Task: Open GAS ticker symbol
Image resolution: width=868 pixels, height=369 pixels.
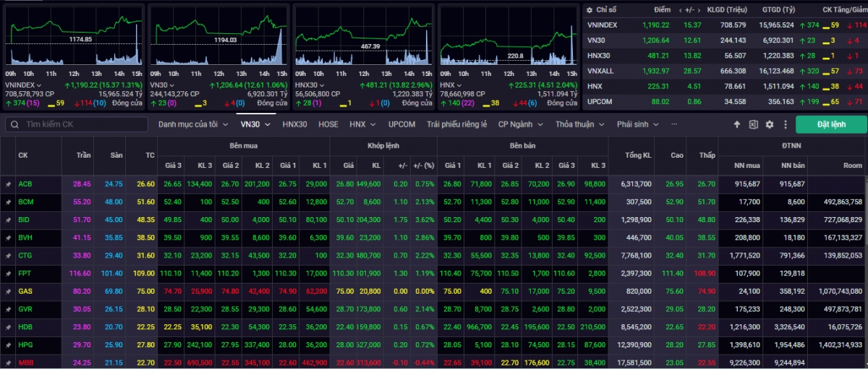Action: (25, 291)
